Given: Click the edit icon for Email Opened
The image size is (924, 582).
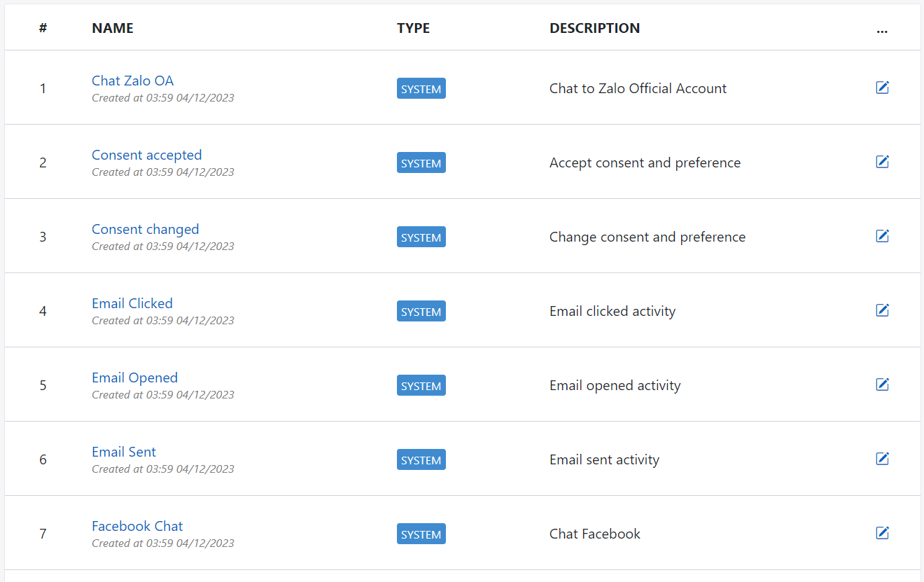Looking at the screenshot, I should (x=882, y=384).
